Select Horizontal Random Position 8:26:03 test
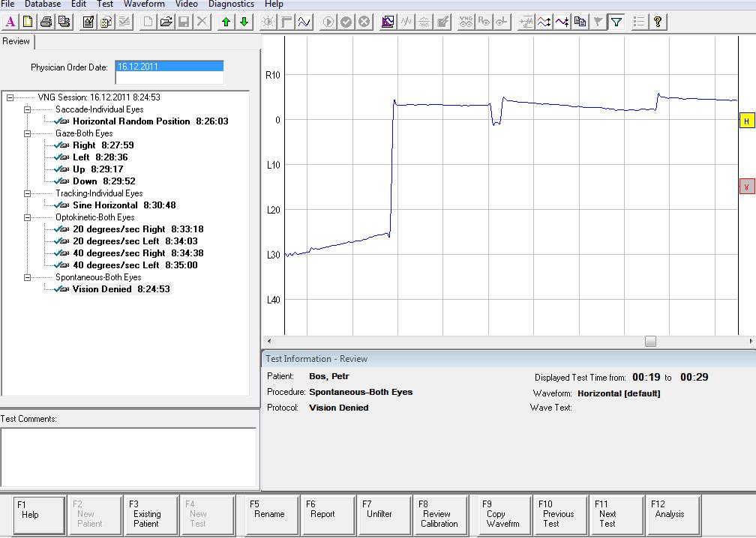The height and width of the screenshot is (538, 756). pos(151,121)
